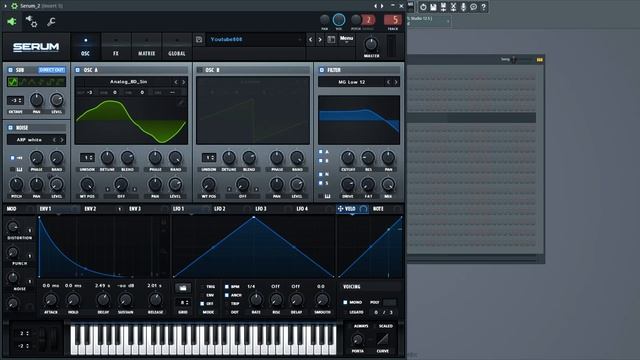Select the previous OSC A wavetable
This screenshot has width=640, height=360.
(176, 82)
